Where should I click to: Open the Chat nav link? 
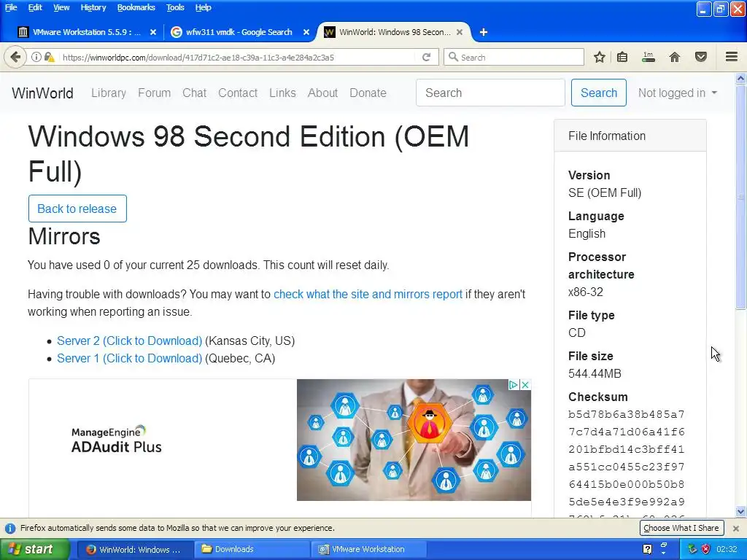pos(194,93)
